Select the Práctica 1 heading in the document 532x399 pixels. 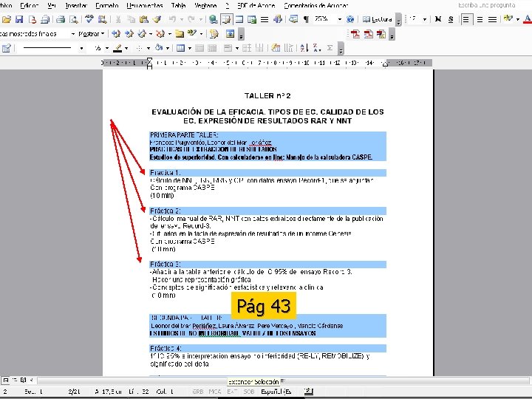[166, 173]
